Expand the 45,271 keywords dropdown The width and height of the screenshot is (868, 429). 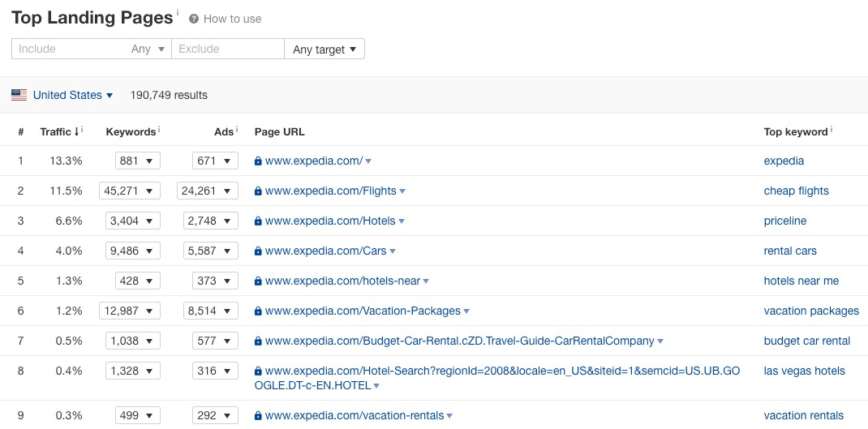coord(130,191)
